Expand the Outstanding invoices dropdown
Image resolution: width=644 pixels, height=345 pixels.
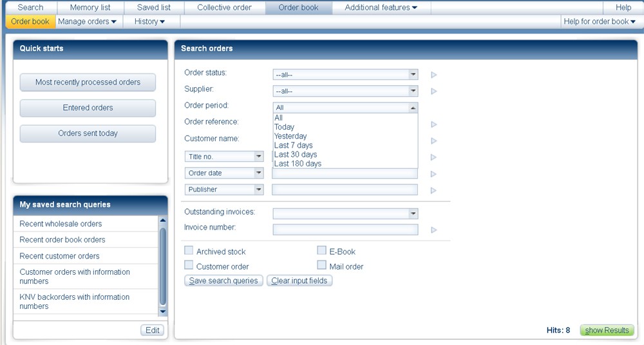pyautogui.click(x=345, y=213)
